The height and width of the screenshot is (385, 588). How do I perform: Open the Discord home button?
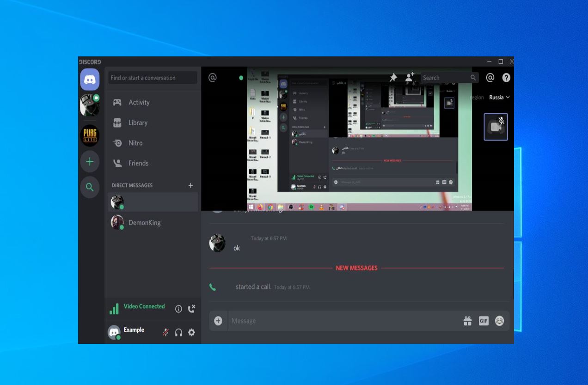pyautogui.click(x=90, y=79)
